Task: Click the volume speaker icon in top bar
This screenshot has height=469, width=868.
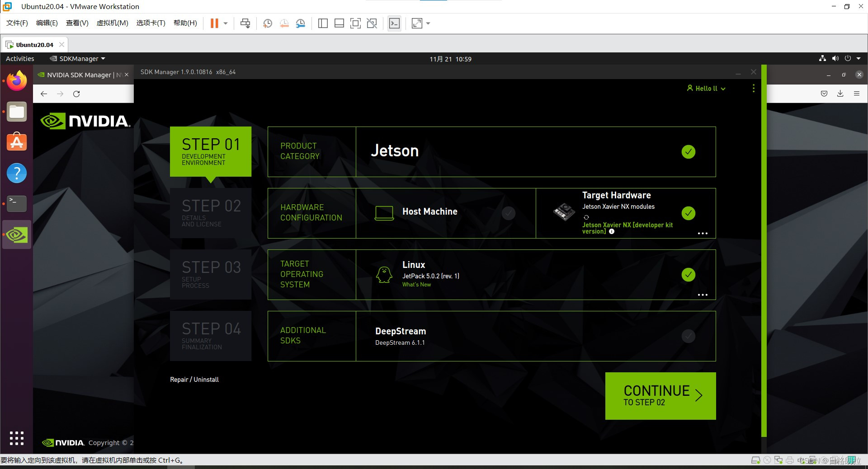Action: (x=835, y=58)
